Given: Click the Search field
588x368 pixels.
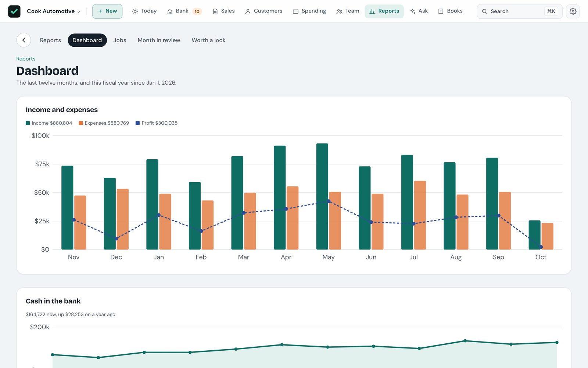Looking at the screenshot, I should coord(520,11).
